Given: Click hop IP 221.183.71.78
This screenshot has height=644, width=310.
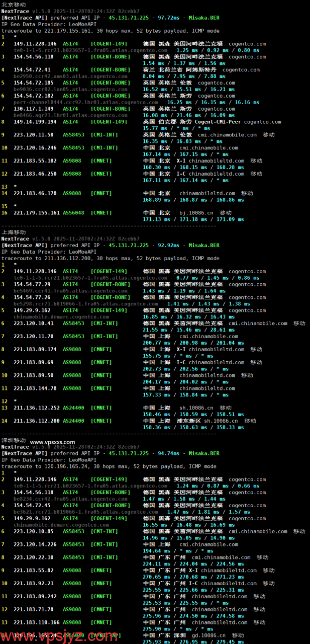Looking at the screenshot, I should (34, 609).
